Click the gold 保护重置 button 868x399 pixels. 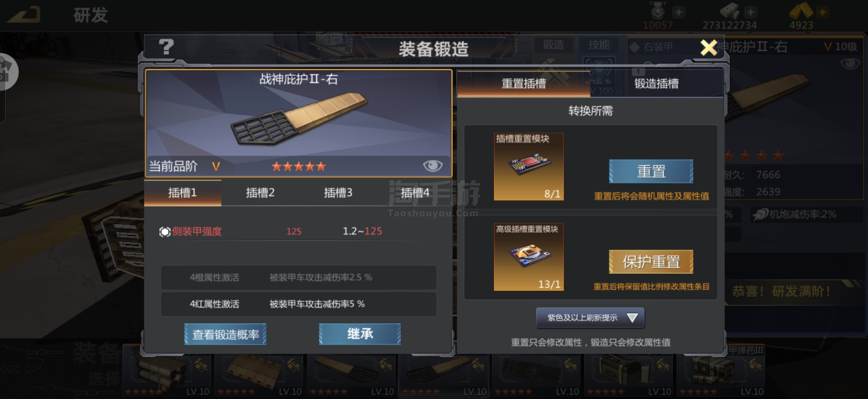(651, 262)
